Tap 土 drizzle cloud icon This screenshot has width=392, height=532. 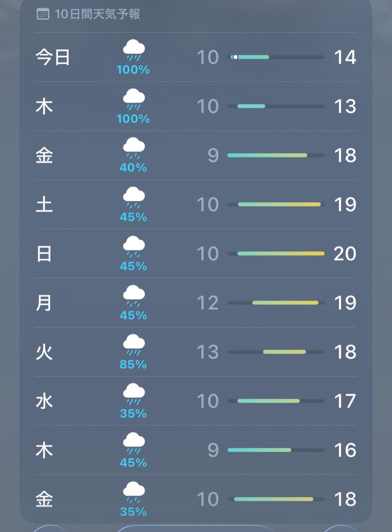tap(134, 197)
